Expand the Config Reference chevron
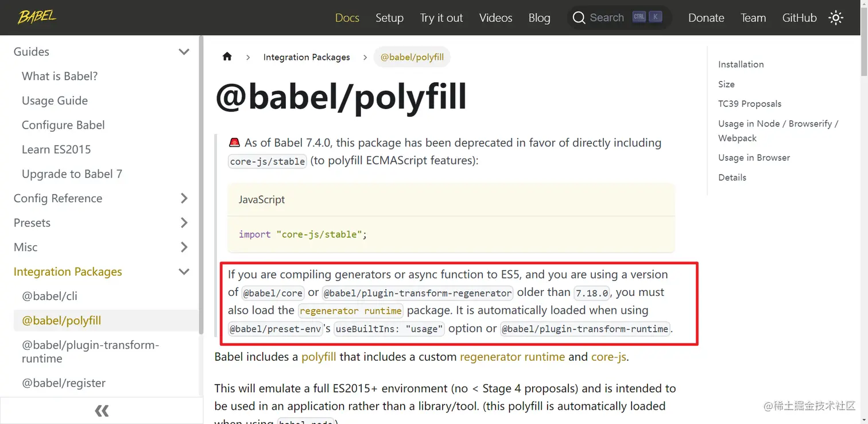 [184, 198]
